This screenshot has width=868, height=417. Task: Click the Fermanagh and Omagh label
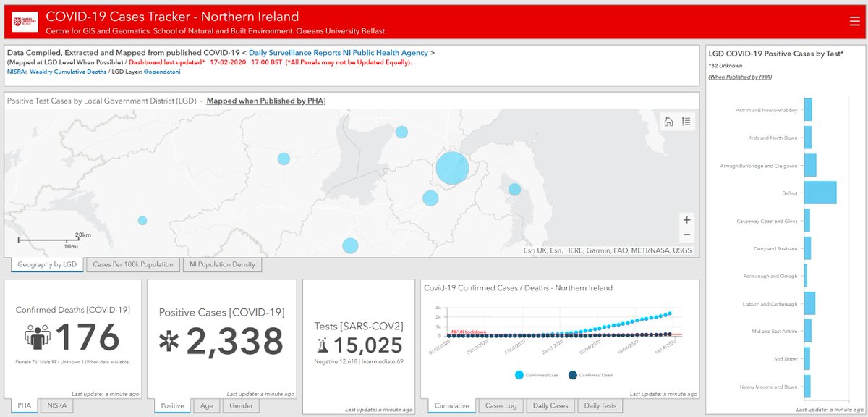tap(769, 277)
